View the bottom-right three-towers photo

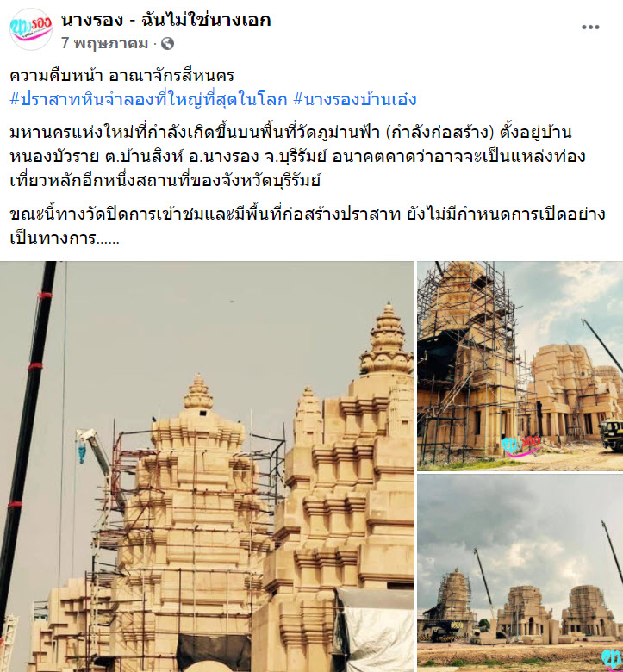(x=520, y=573)
